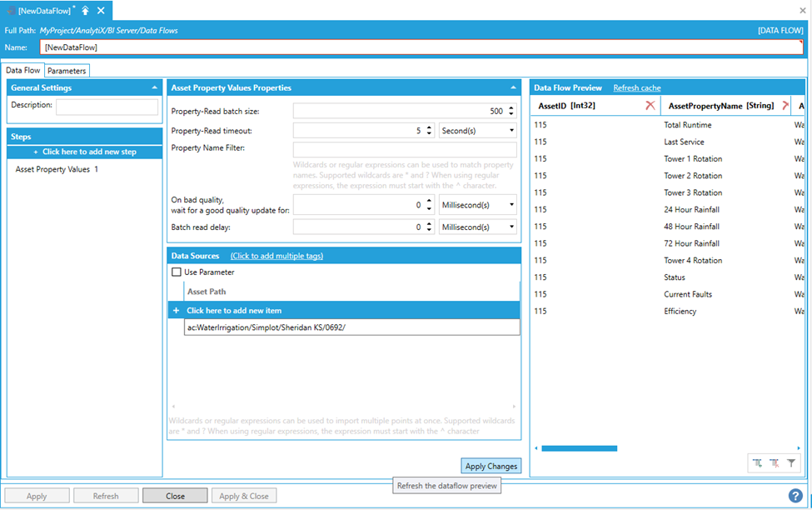Collapse the General Settings panel
This screenshot has height=510, width=812.
tap(154, 87)
